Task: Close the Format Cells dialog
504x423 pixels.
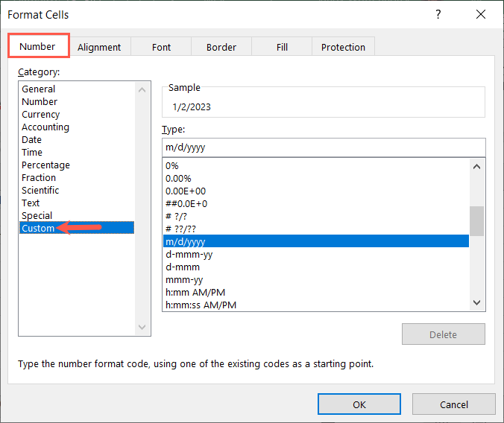Action: 479,14
